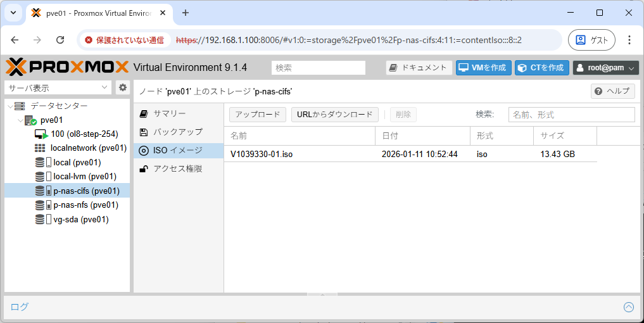Click the local storage database icon

click(40, 162)
